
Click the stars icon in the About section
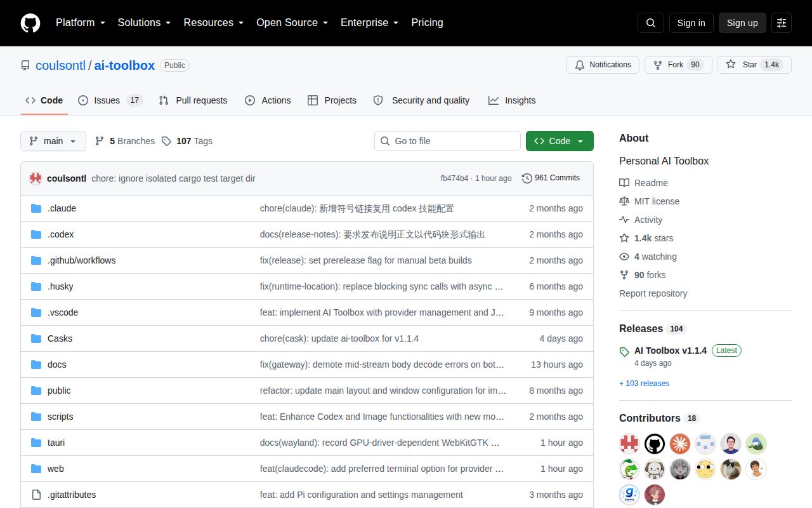(624, 238)
